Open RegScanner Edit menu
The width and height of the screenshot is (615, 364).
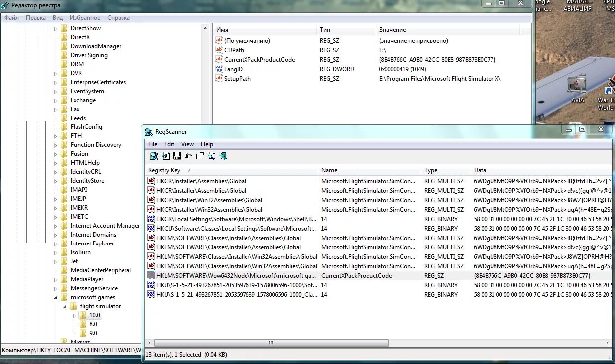(169, 144)
